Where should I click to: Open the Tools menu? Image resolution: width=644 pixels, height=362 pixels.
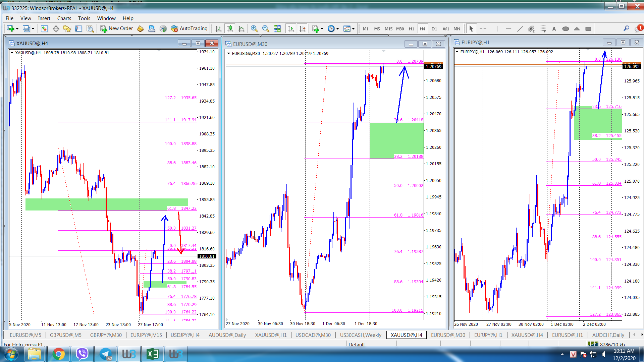click(84, 18)
